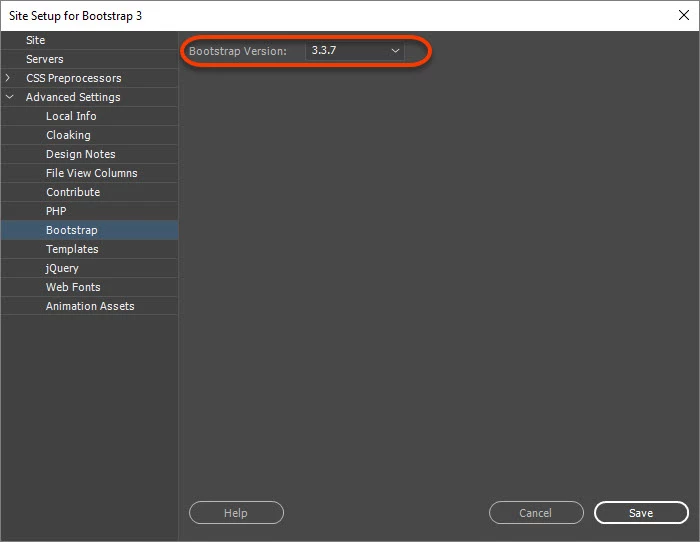700x542 pixels.
Task: Collapse the Advanced Settings category
Action: 9,97
